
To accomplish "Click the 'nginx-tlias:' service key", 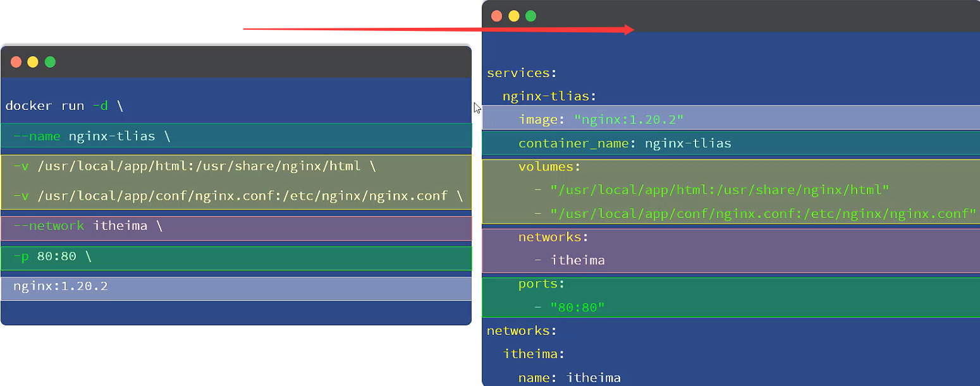I will coord(549,97).
